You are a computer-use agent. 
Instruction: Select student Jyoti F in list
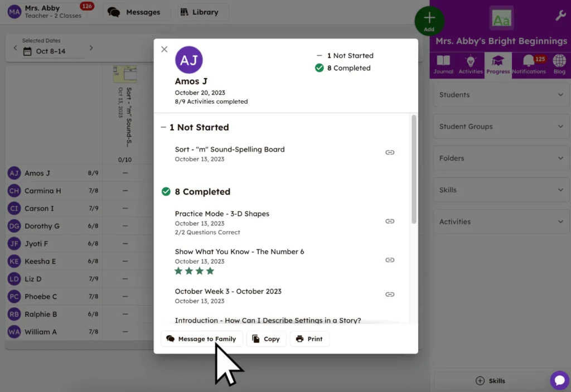(x=36, y=244)
